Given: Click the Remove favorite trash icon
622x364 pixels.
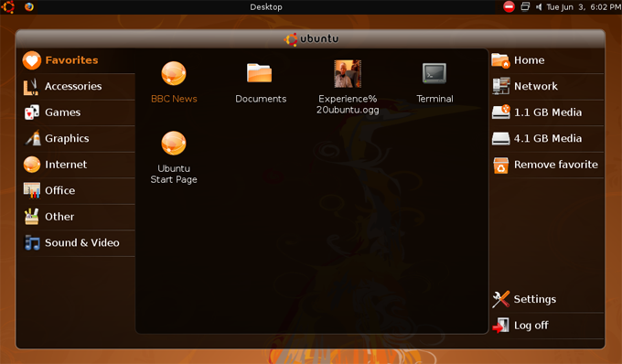Looking at the screenshot, I should click(501, 166).
